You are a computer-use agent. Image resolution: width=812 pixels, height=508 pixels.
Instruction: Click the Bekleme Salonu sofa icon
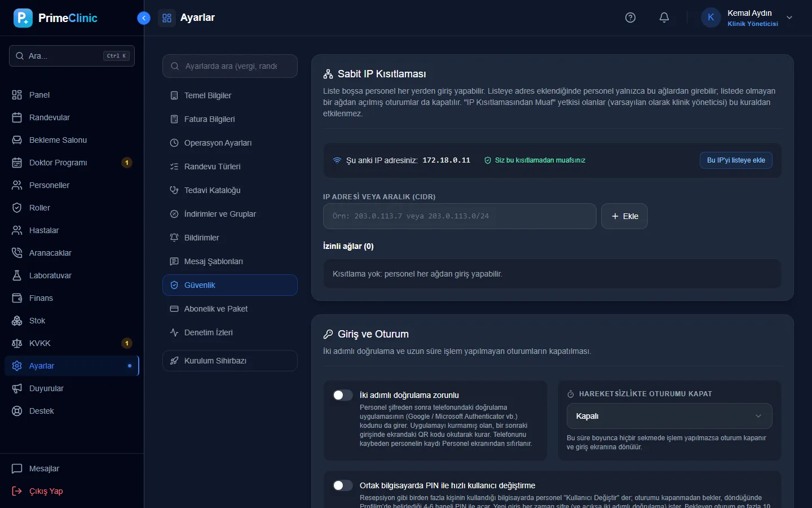click(x=17, y=140)
